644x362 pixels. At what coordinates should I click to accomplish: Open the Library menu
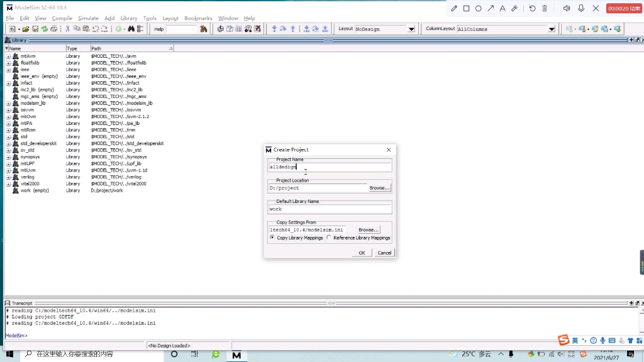point(128,18)
